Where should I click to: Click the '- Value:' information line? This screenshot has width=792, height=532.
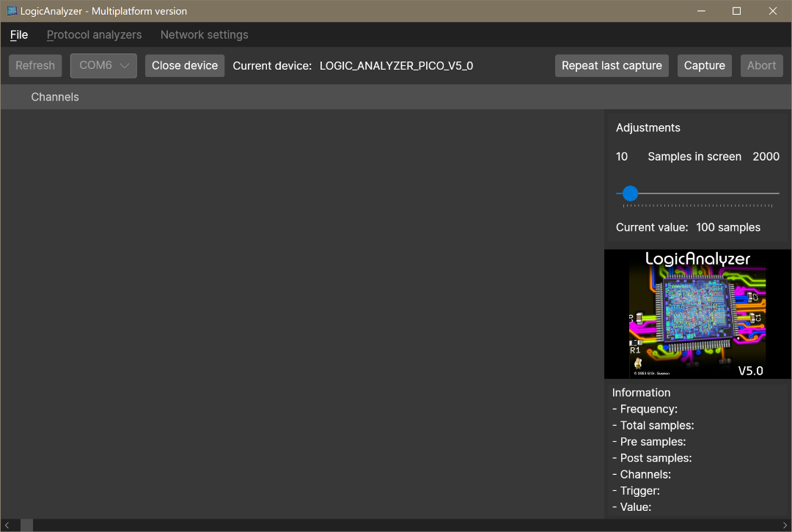point(632,507)
